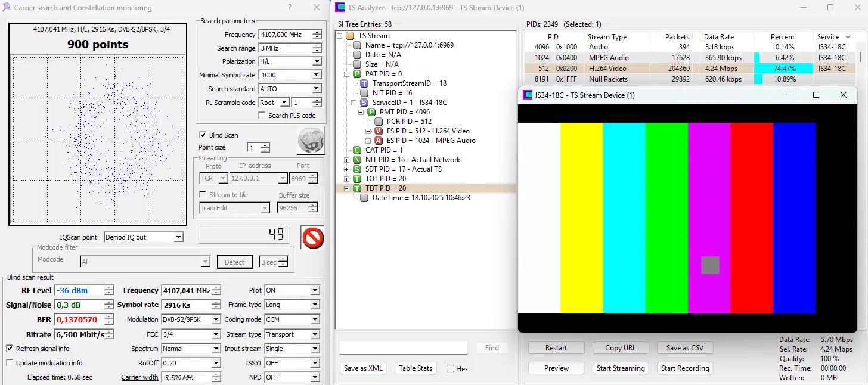Click the satellite dish blind scan icon
The width and height of the screenshot is (868, 385).
311,141
